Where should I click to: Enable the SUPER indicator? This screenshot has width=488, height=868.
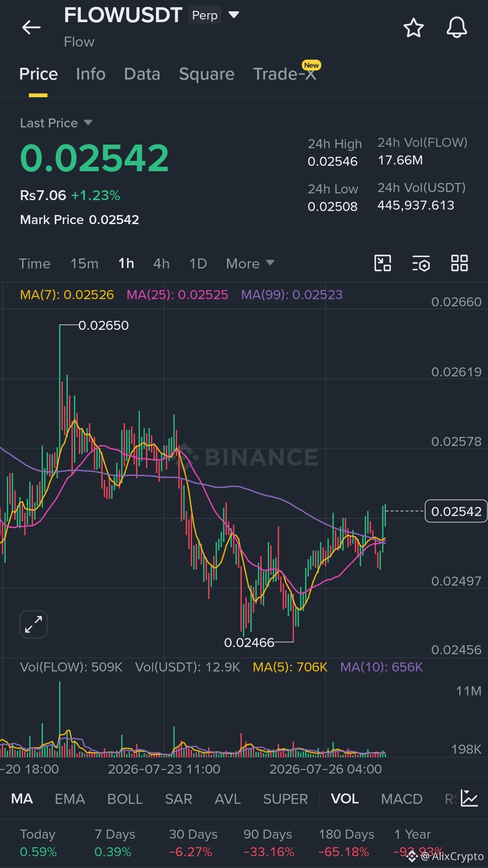285,799
